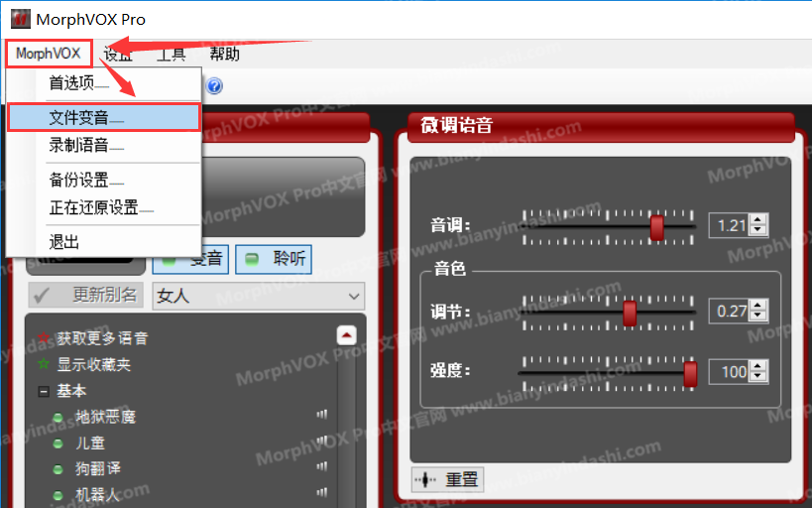
Task: Click the level bars icon in 地狱恶魔 row
Action: 322,414
